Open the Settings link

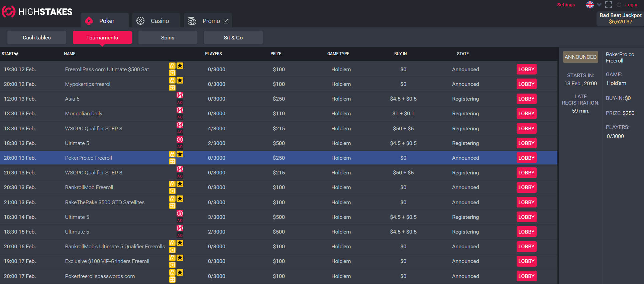pos(566,5)
